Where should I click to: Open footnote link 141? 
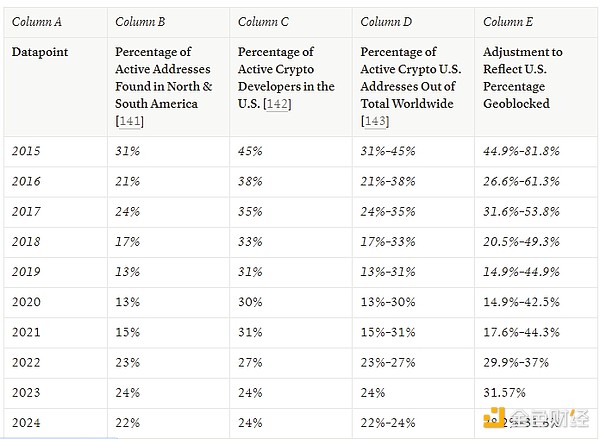(x=130, y=121)
